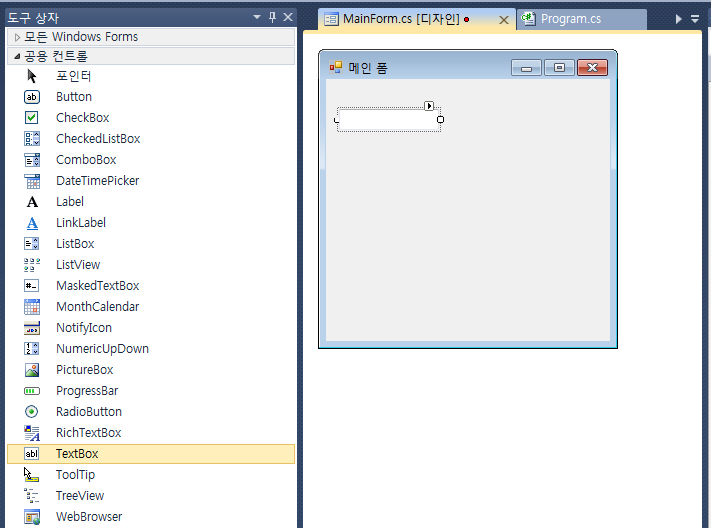This screenshot has height=528, width=711.
Task: Click the Button label in toolbox
Action: click(74, 97)
